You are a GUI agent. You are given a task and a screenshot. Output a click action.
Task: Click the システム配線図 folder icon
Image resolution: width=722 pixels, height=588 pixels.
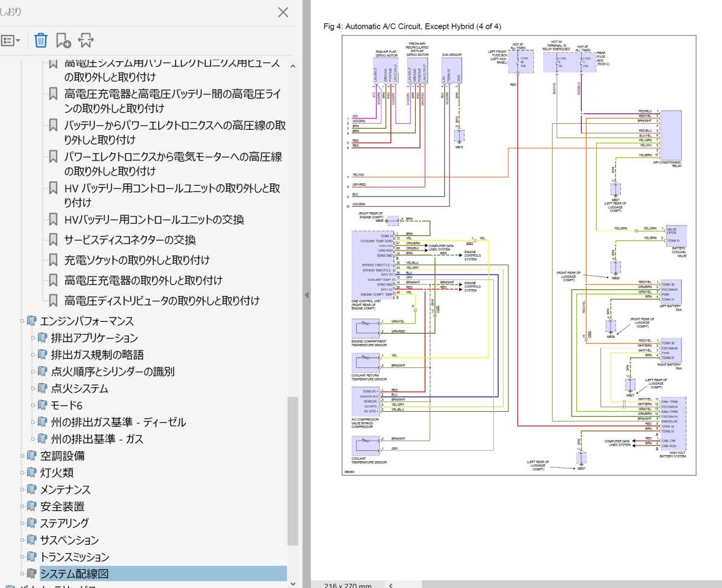point(31,574)
